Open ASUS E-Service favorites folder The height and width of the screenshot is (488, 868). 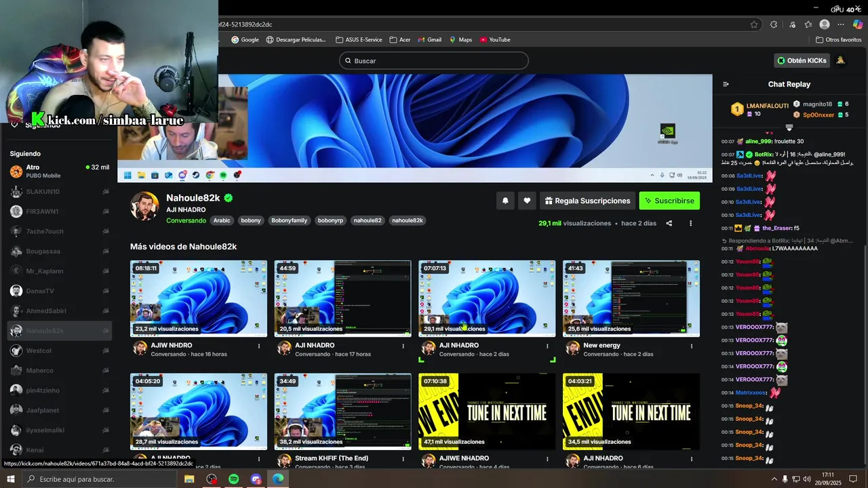pyautogui.click(x=359, y=39)
